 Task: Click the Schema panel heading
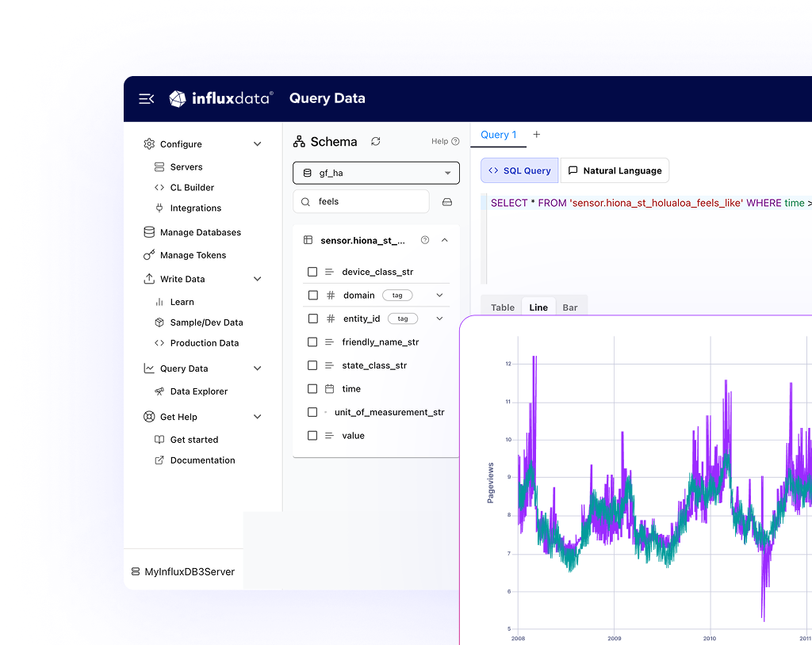[334, 141]
